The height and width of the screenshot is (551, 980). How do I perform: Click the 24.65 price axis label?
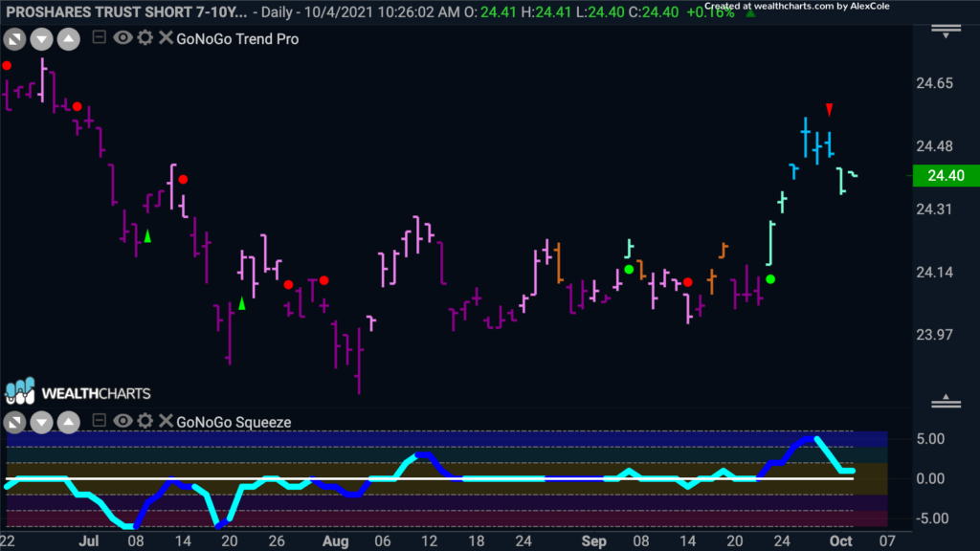934,83
